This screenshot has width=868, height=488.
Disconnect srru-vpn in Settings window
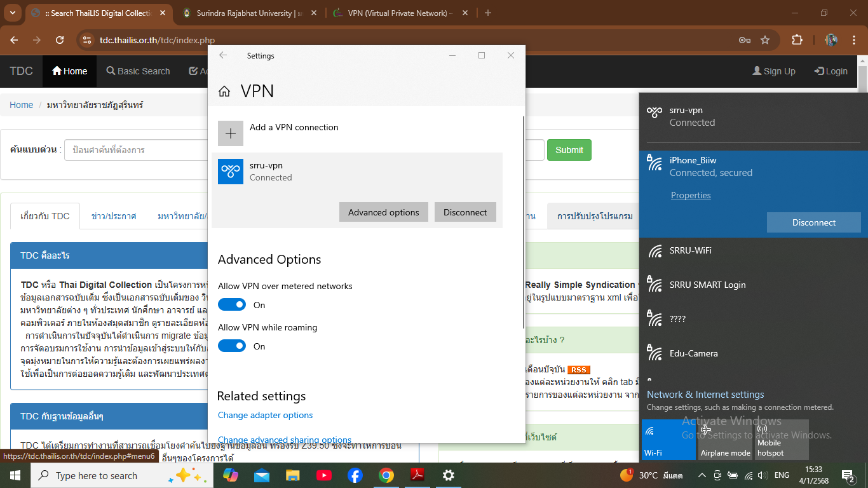tap(465, 212)
